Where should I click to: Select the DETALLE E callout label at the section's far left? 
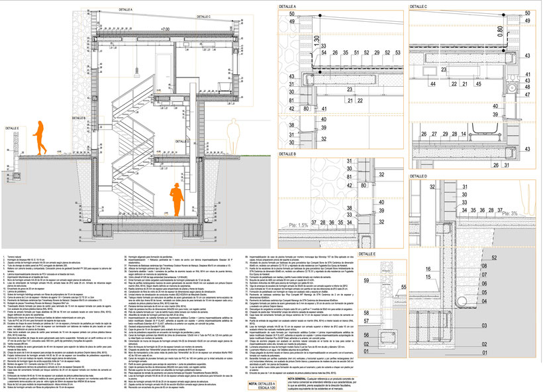pos(12,128)
